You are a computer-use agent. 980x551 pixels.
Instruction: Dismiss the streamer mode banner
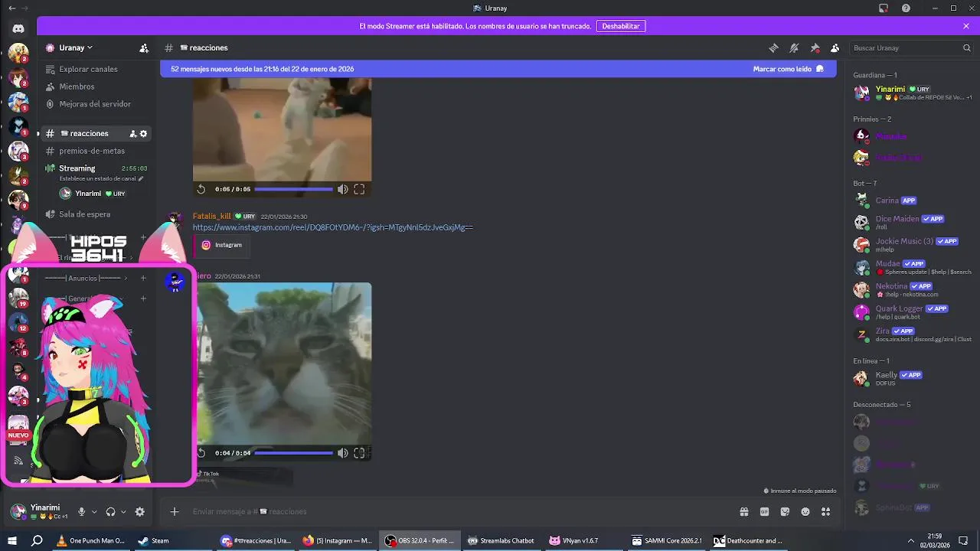(x=966, y=26)
